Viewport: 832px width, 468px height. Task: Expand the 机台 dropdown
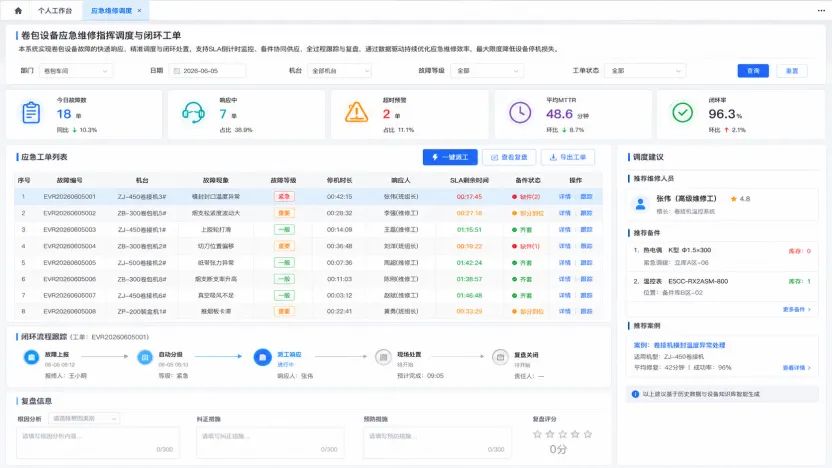(x=339, y=71)
